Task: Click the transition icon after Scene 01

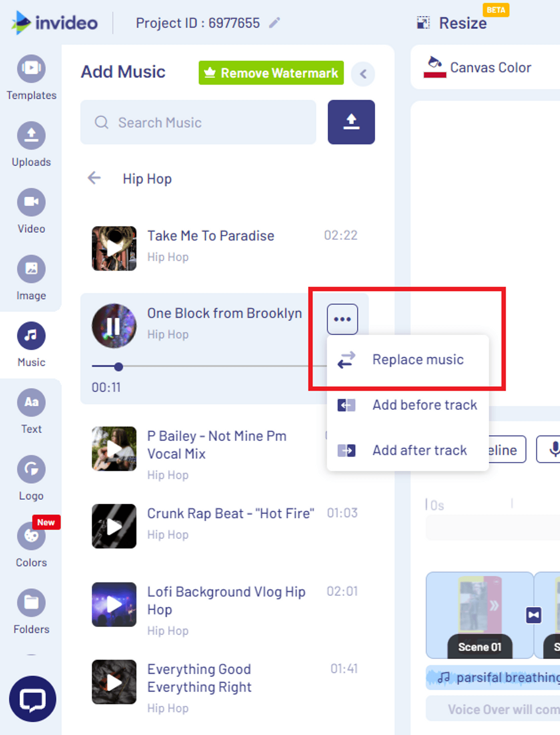Action: pyautogui.click(x=533, y=615)
